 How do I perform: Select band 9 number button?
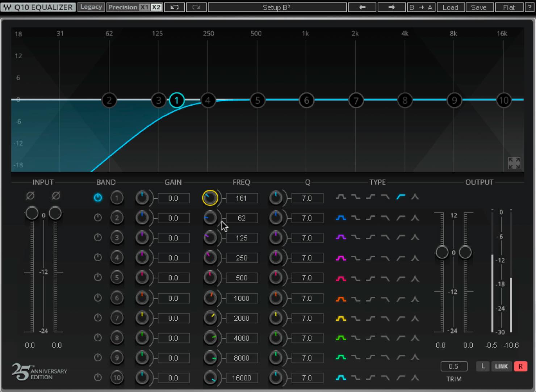(x=117, y=358)
